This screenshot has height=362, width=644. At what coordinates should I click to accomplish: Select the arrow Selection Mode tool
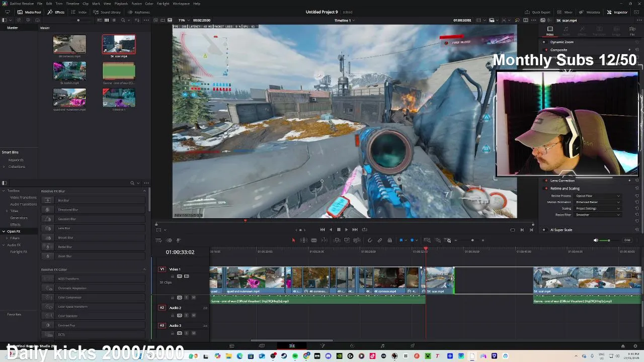pos(293,240)
